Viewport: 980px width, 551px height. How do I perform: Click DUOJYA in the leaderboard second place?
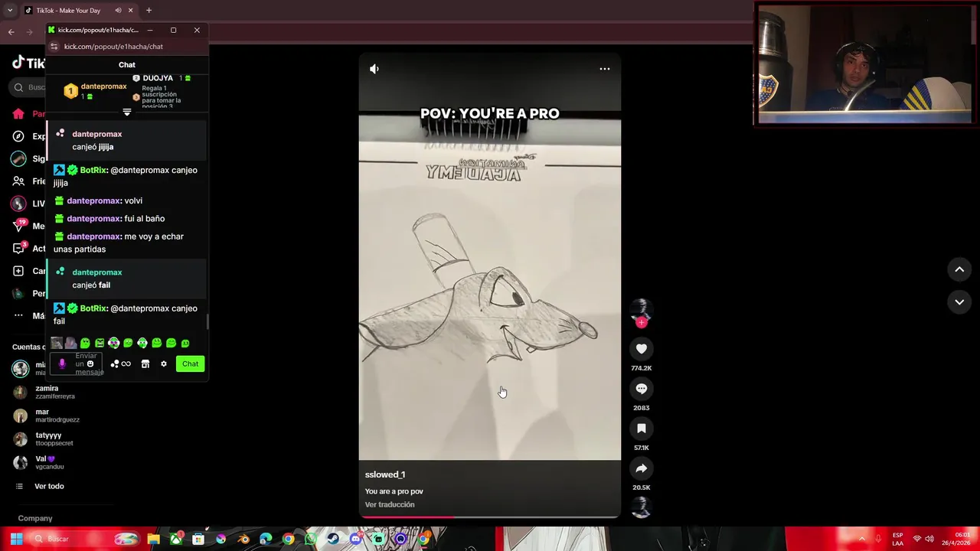pyautogui.click(x=158, y=78)
